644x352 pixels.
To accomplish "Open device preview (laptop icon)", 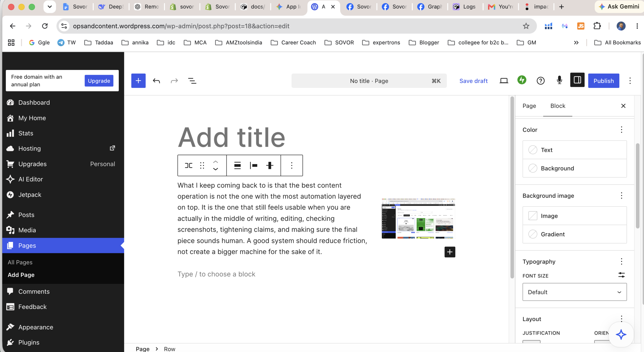I will [504, 81].
